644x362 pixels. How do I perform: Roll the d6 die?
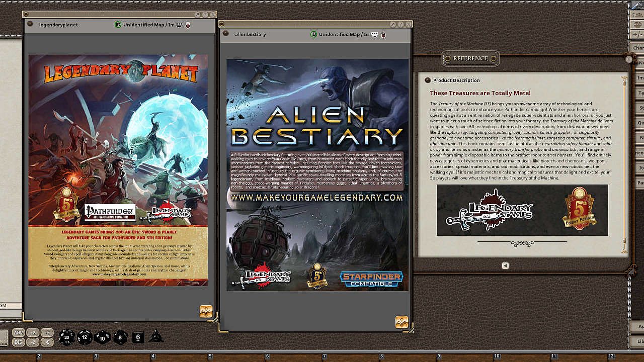pos(138,337)
